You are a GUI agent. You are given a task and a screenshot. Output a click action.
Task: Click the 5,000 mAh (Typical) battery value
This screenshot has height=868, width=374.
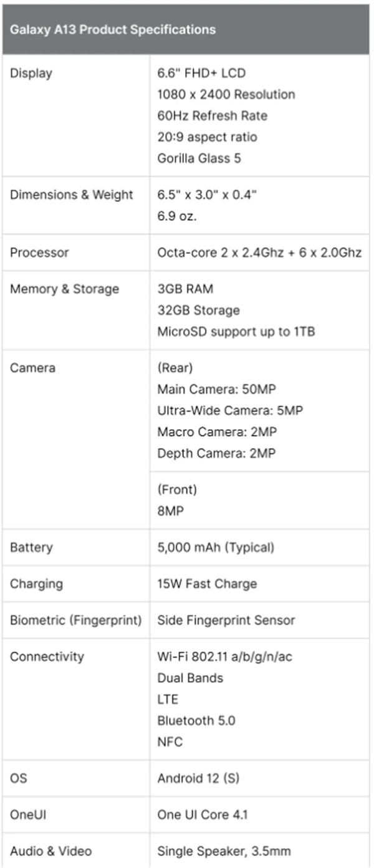pos(216,547)
